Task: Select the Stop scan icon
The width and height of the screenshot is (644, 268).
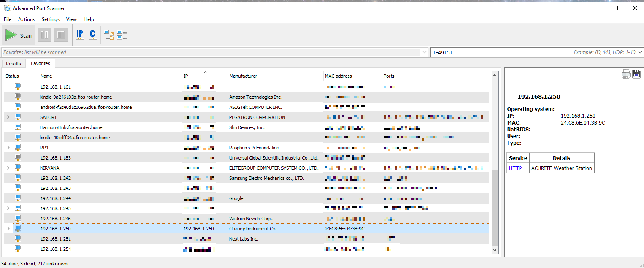Action: 61,35
